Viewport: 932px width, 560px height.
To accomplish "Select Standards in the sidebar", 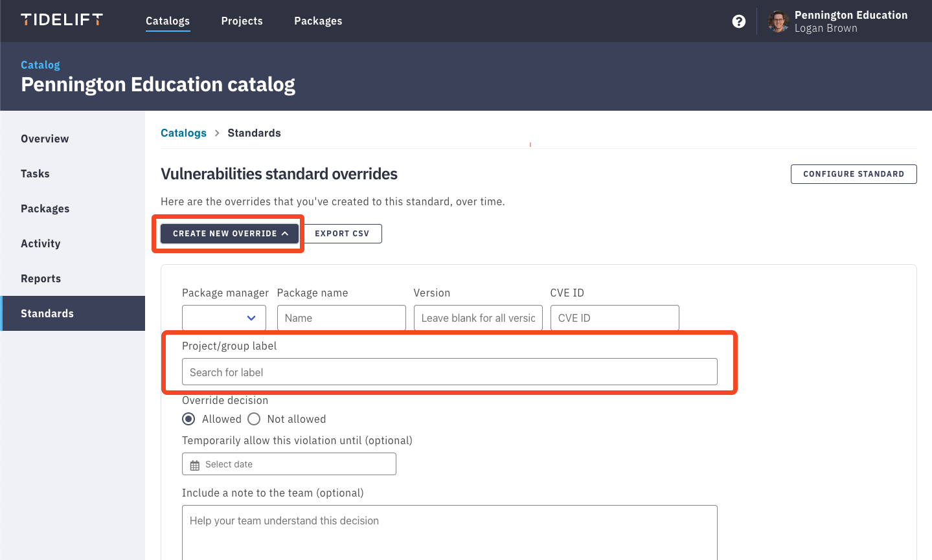I will 73,313.
